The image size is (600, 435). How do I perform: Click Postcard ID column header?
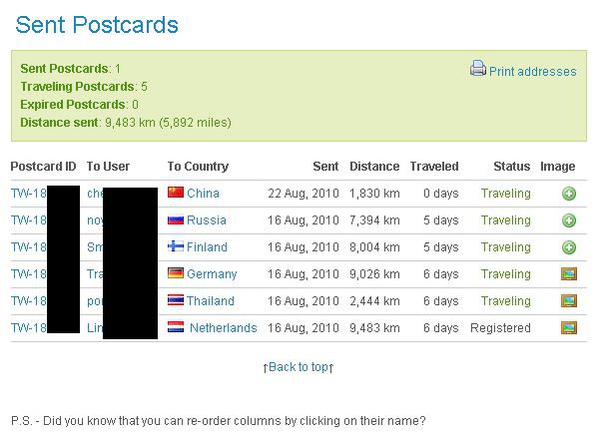(43, 166)
